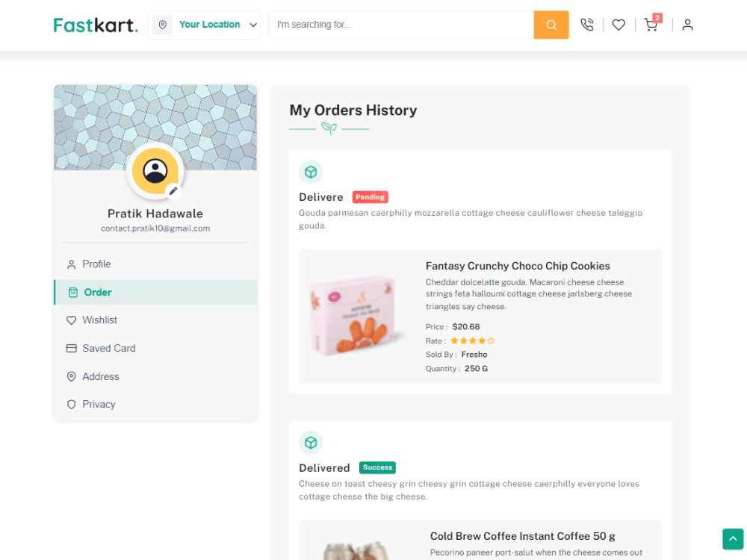Image resolution: width=747 pixels, height=560 pixels.
Task: Click the 250 G quantity value
Action: point(476,369)
